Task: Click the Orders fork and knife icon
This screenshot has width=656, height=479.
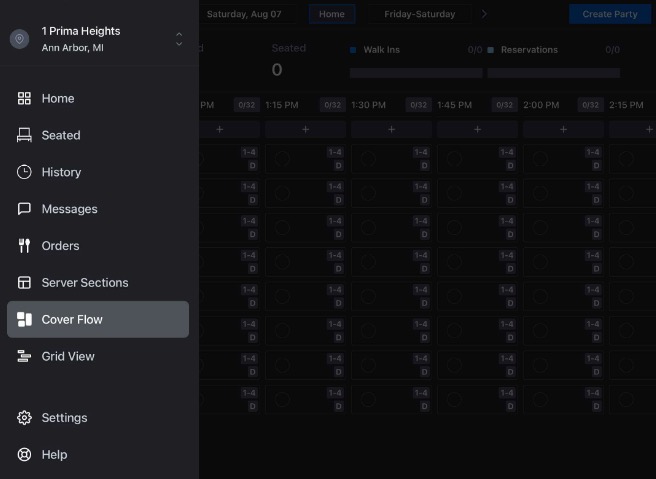Action: pos(24,246)
